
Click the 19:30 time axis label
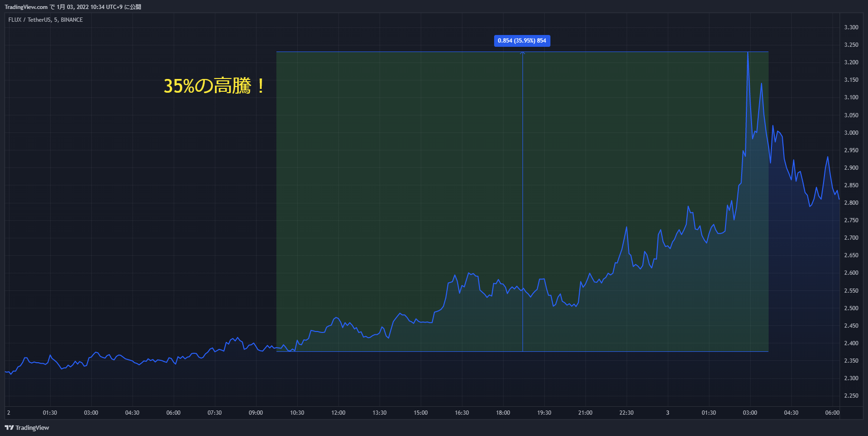click(x=544, y=413)
